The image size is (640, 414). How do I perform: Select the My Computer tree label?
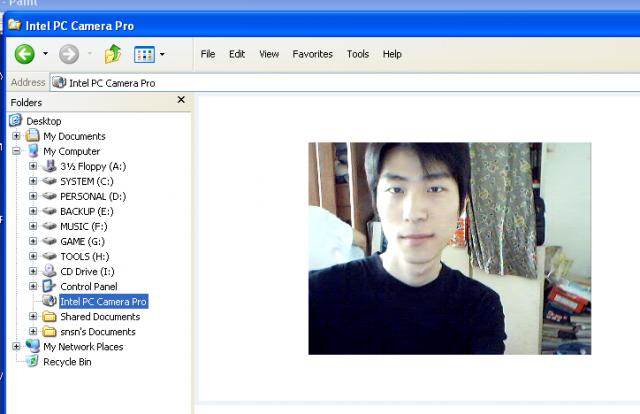(71, 151)
